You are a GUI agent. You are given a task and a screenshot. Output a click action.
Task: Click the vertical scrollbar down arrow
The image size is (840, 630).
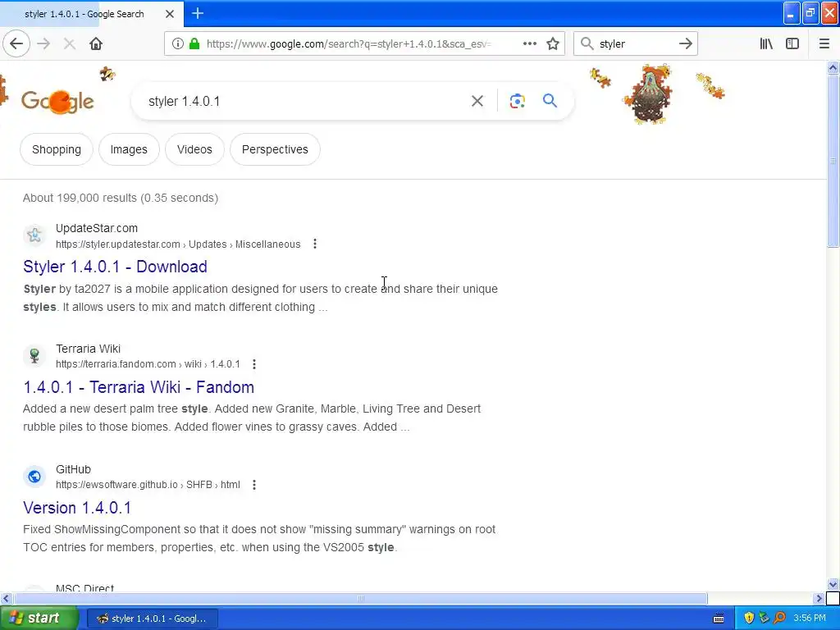pos(833,585)
